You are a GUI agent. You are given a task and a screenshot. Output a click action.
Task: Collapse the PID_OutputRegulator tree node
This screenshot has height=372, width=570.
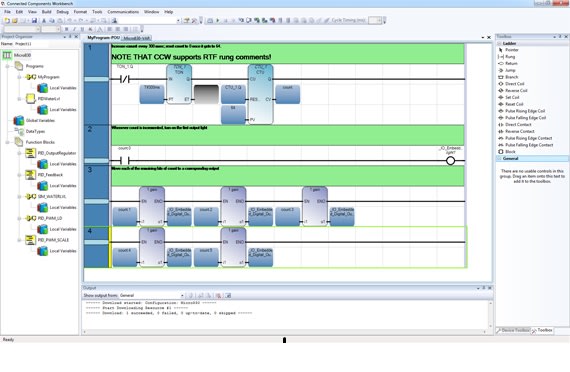click(19, 153)
